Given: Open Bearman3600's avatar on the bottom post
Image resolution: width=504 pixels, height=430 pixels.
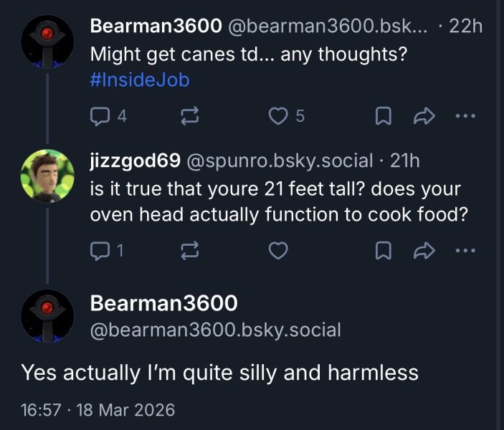Looking at the screenshot, I should point(47,316).
